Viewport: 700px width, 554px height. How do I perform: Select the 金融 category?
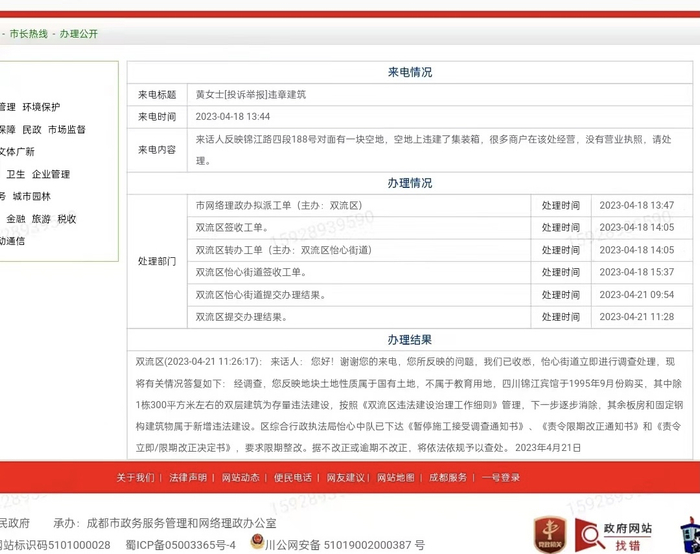(x=16, y=219)
